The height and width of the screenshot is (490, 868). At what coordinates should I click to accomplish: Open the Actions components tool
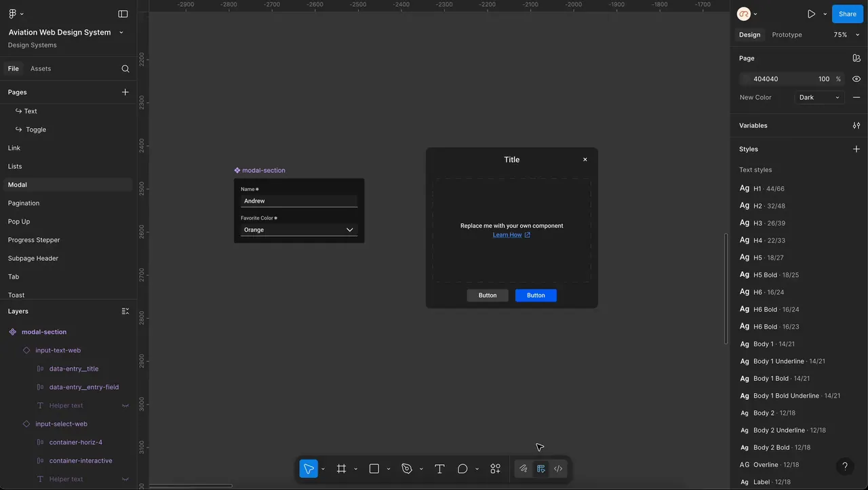[x=496, y=469]
